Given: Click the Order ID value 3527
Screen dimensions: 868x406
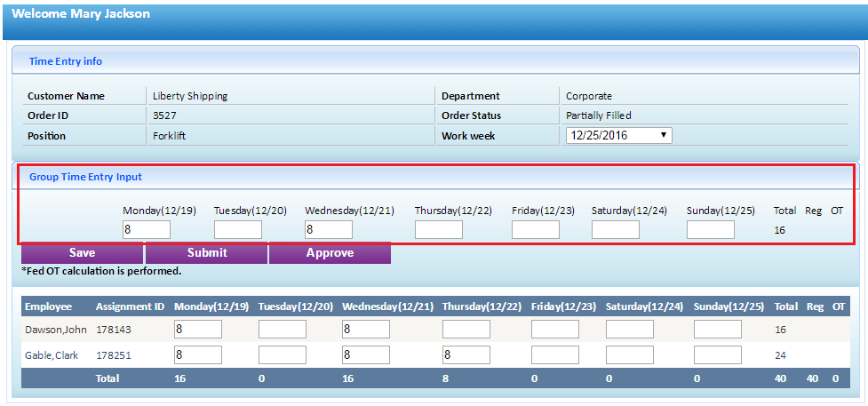Looking at the screenshot, I should 164,115.
